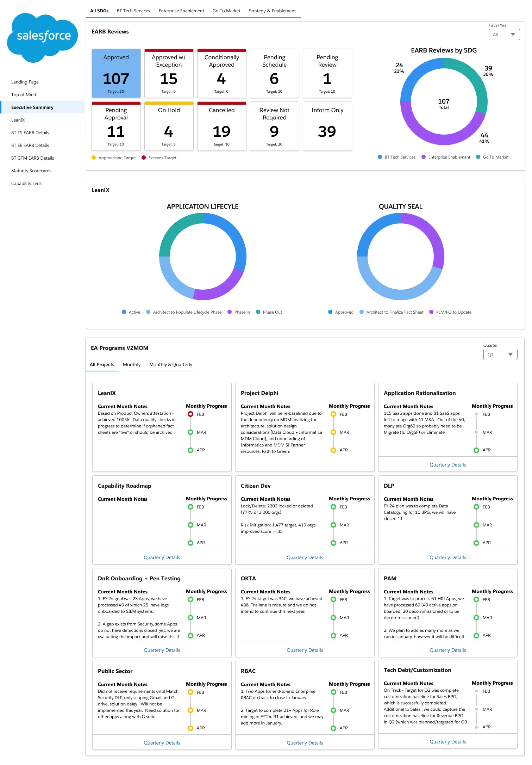Select the Cancelled tile

[222, 126]
